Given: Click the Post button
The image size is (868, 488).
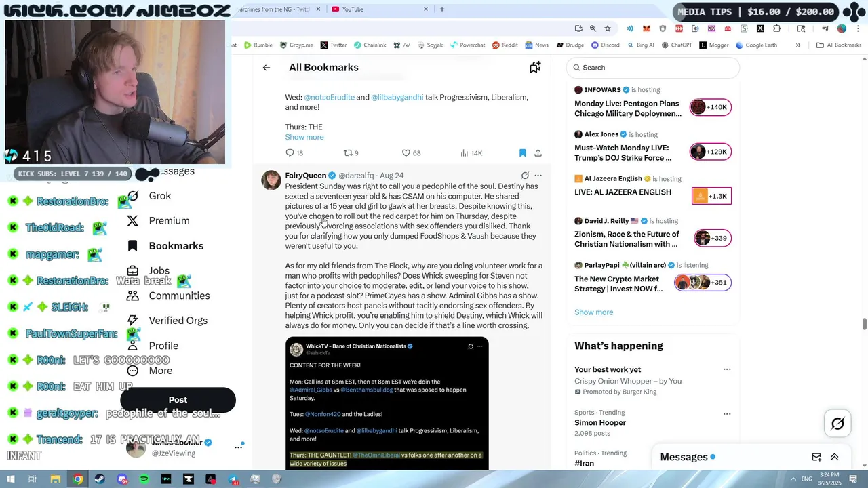Looking at the screenshot, I should point(178,400).
